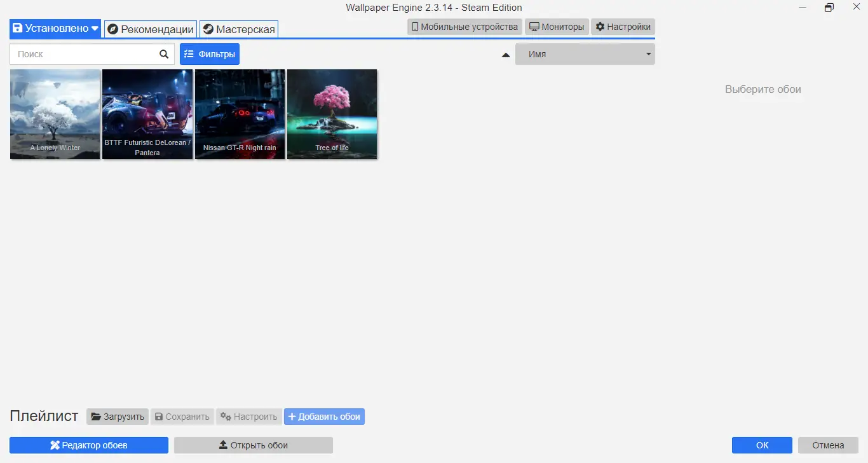Image resolution: width=868 pixels, height=463 pixels.
Task: Focus the Поиск search field
Action: pyautogui.click(x=92, y=54)
